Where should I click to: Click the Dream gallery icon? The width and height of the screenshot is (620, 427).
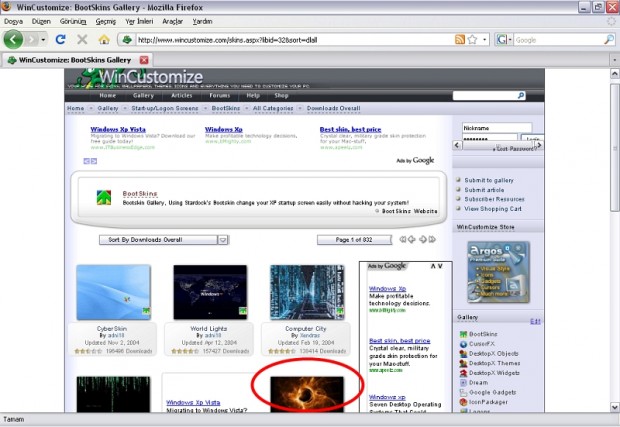463,383
